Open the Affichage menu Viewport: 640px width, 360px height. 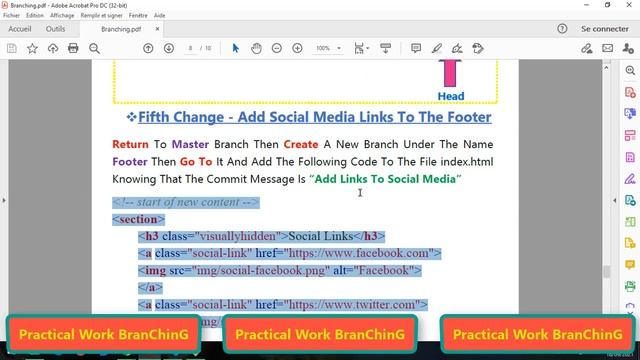click(62, 15)
